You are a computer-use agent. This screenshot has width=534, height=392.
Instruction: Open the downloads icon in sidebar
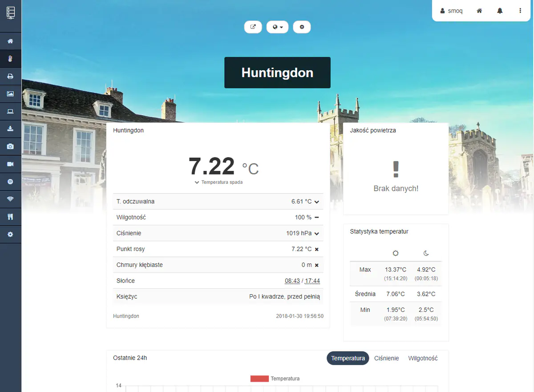(x=10, y=129)
